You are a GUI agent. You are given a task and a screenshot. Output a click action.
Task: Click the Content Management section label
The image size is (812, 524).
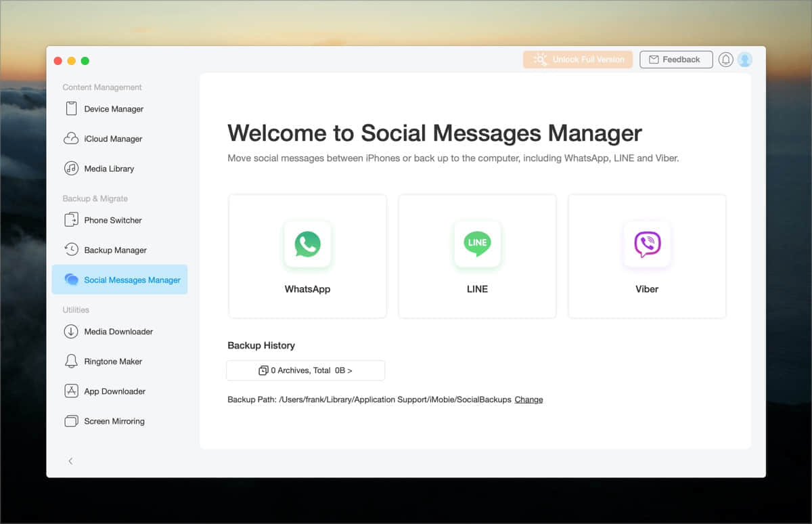(x=102, y=87)
